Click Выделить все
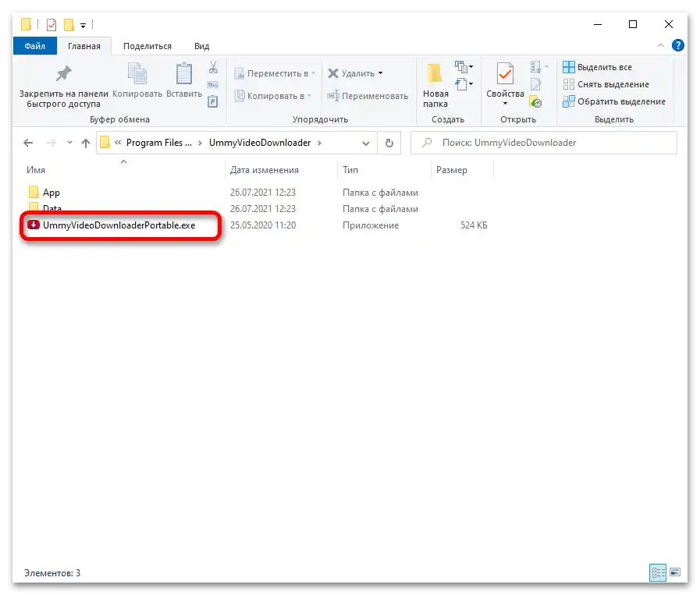This screenshot has width=700, height=595. [x=597, y=67]
